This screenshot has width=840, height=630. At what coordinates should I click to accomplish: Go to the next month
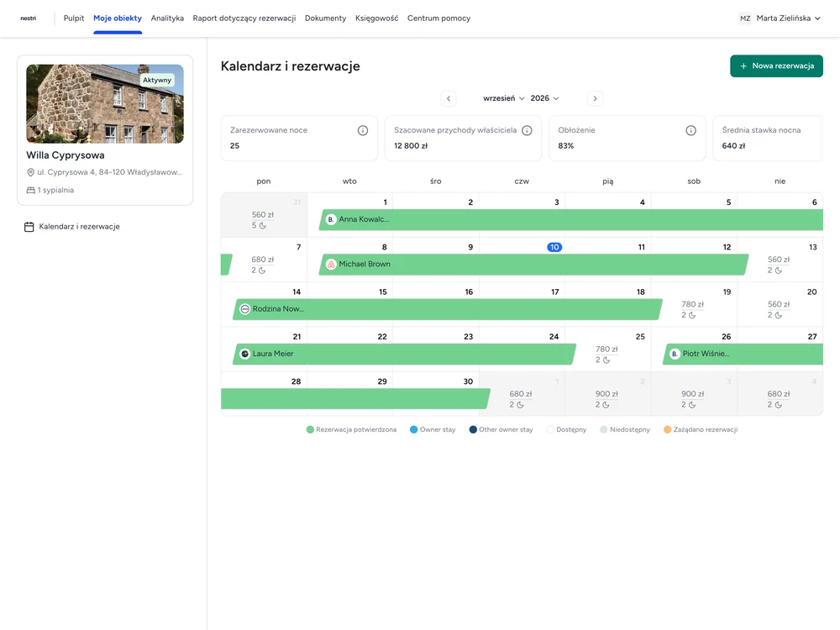coord(595,98)
